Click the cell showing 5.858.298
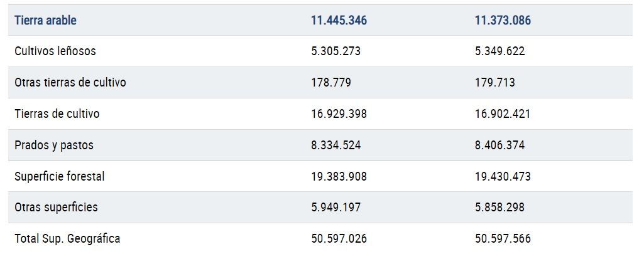Image resolution: width=644 pixels, height=259 pixels. [x=499, y=208]
